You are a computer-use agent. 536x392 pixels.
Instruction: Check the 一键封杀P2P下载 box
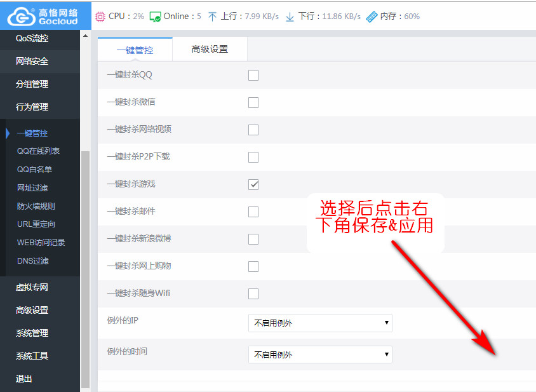(x=253, y=158)
